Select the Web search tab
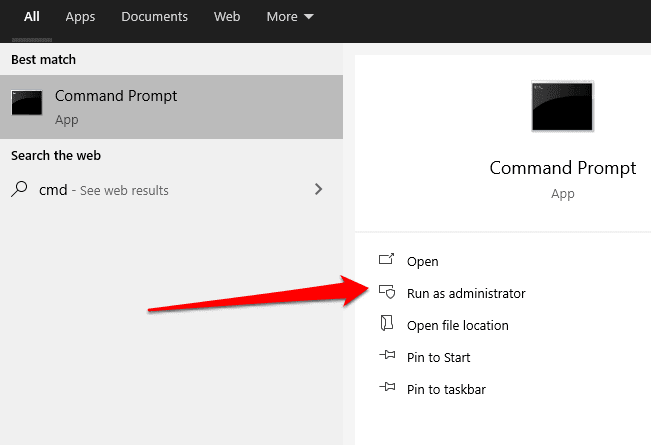The height and width of the screenshot is (445, 651). pyautogui.click(x=227, y=17)
